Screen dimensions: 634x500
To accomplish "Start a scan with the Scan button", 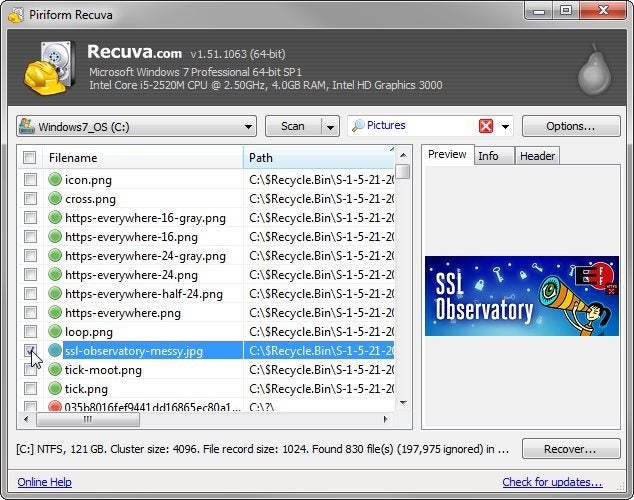I will click(293, 127).
